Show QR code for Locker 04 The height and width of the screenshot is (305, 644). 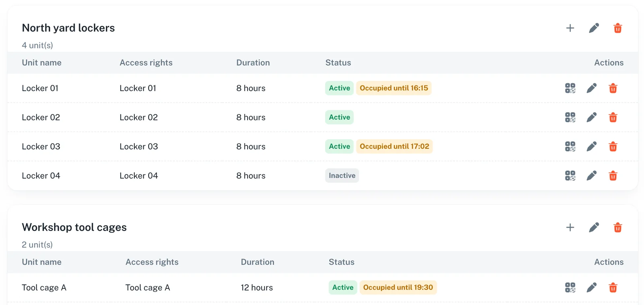(570, 175)
